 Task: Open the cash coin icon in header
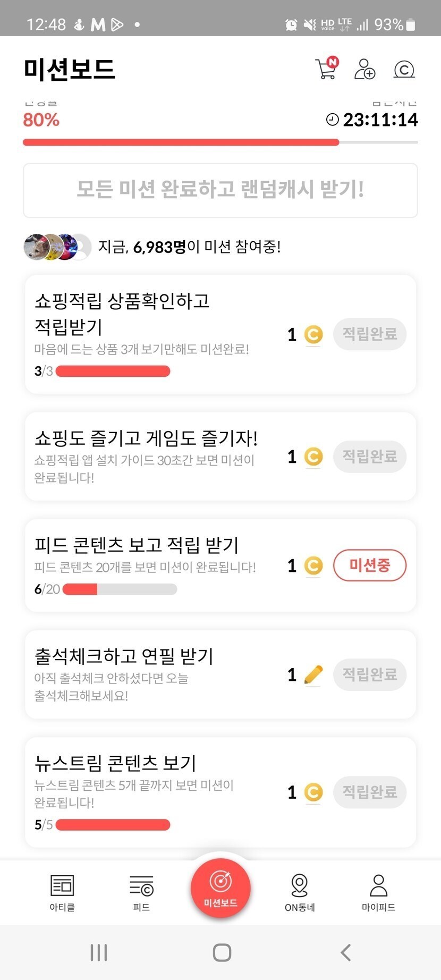pos(404,69)
